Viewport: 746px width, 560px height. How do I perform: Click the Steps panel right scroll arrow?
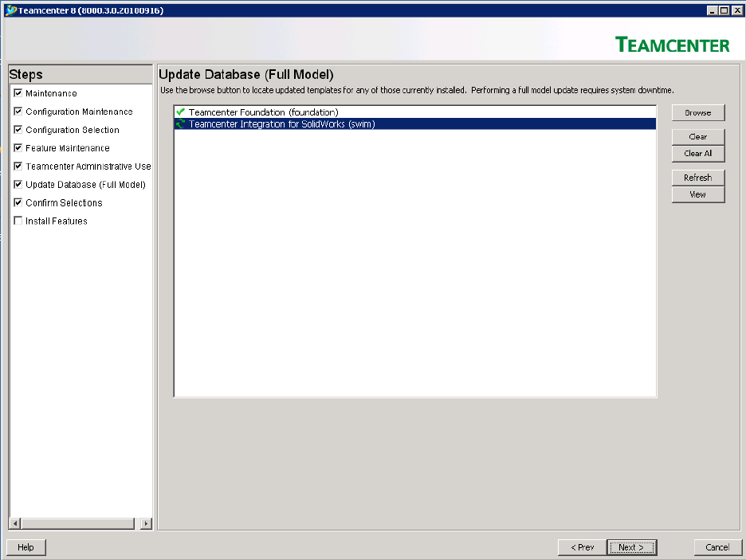pyautogui.click(x=147, y=523)
